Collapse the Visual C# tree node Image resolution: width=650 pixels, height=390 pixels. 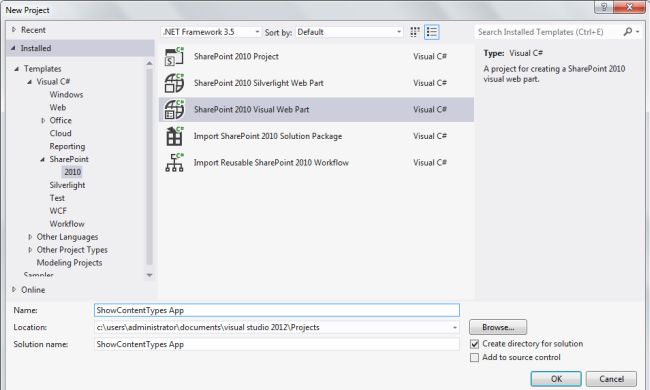pyautogui.click(x=29, y=82)
